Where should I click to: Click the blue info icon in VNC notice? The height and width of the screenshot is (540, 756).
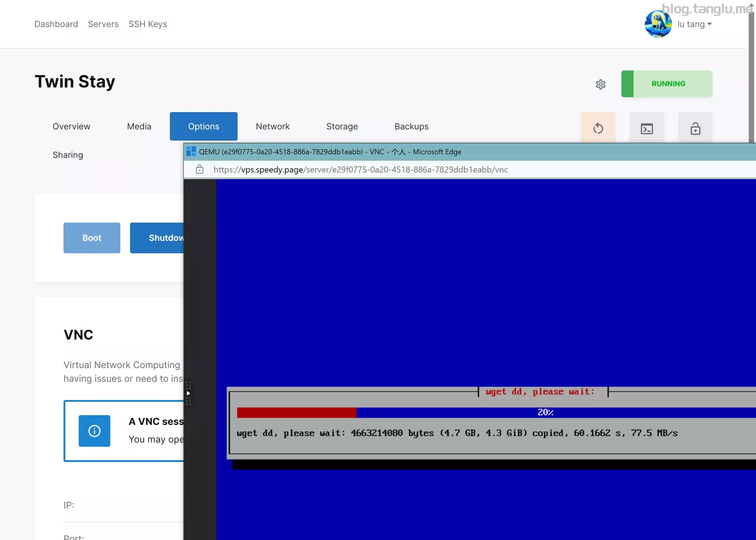point(94,431)
